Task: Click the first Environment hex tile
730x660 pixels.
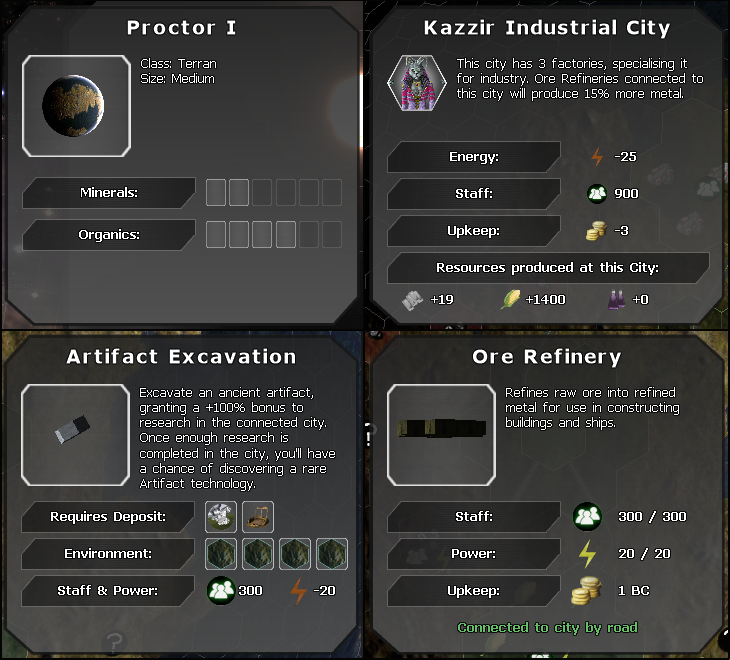Action: (x=221, y=554)
